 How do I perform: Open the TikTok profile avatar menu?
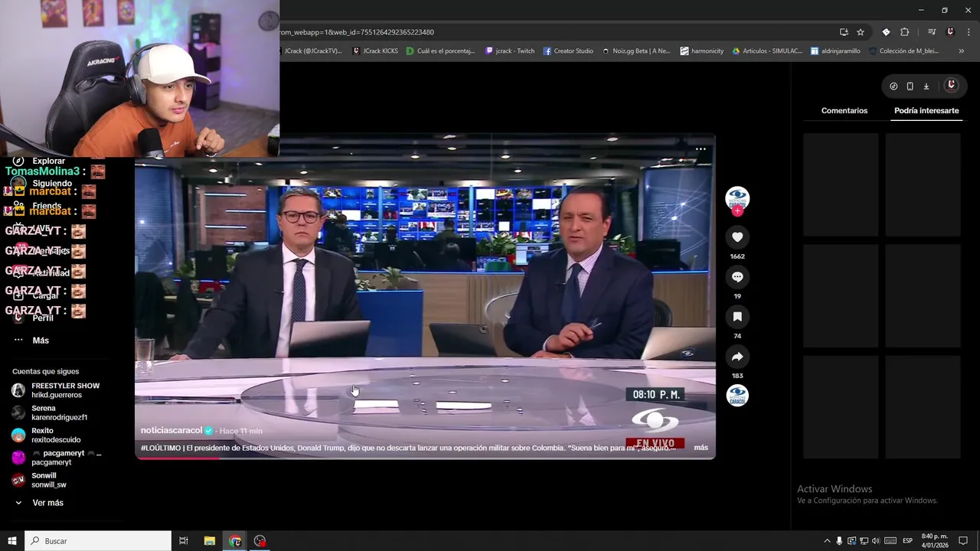(x=951, y=86)
